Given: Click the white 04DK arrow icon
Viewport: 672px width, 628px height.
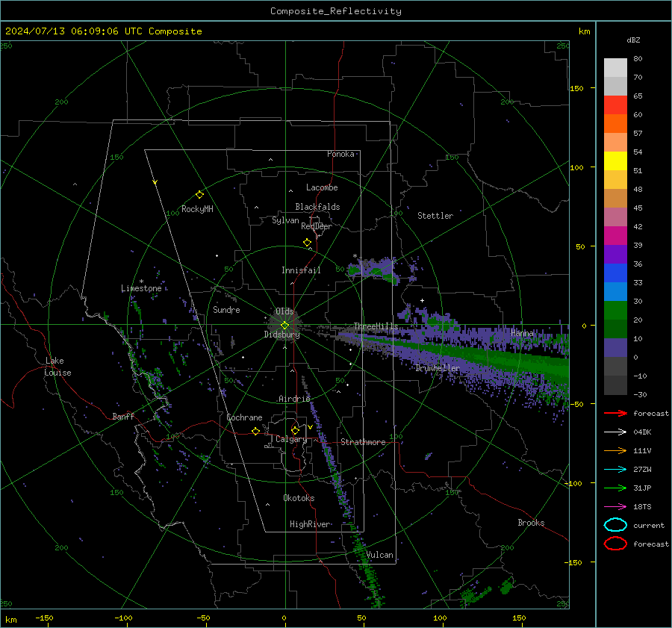Looking at the screenshot, I should (x=615, y=432).
